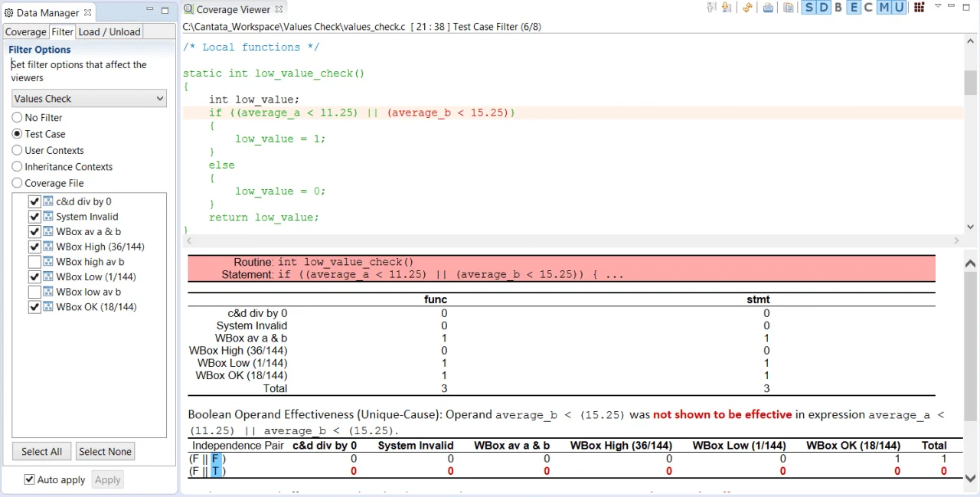980x497 pixels.
Task: Click the Select None button
Action: point(105,451)
